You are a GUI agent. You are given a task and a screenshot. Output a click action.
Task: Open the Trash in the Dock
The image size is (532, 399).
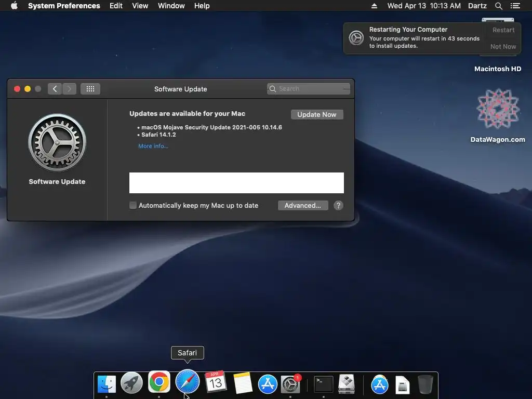[x=425, y=384]
